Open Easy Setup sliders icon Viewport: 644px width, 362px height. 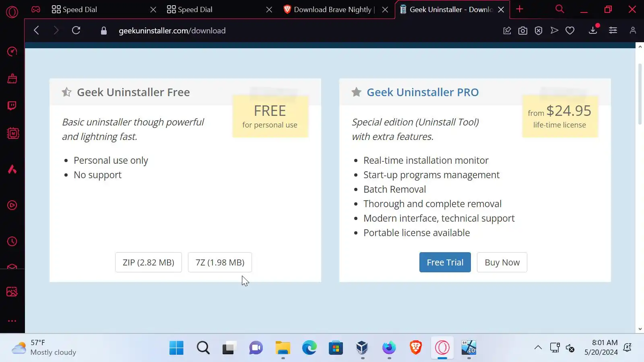tap(613, 31)
